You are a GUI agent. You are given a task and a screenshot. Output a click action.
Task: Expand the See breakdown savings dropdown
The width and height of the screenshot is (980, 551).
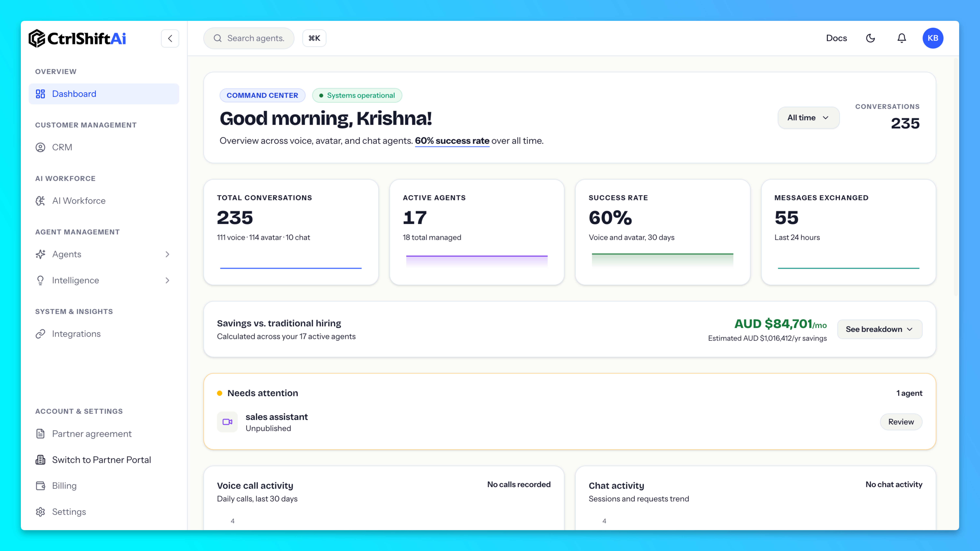click(879, 329)
